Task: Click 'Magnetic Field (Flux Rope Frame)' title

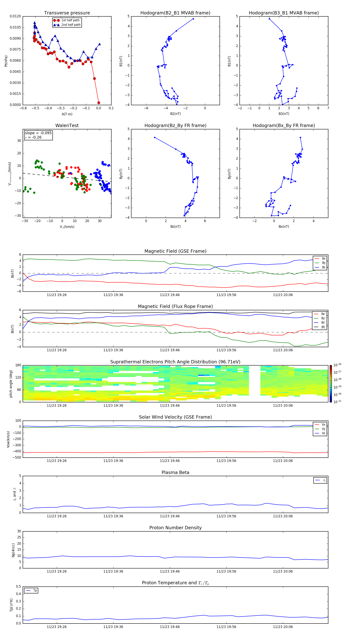Action: (x=175, y=307)
